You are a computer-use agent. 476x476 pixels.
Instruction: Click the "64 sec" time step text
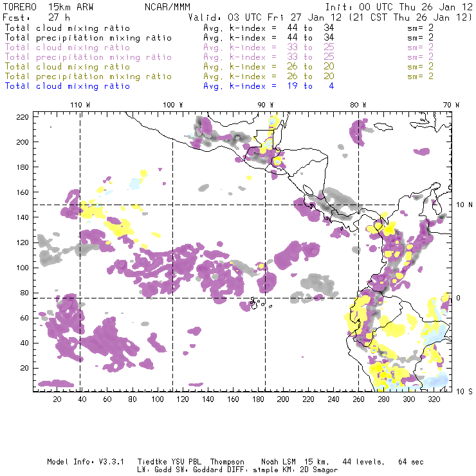tap(411, 462)
